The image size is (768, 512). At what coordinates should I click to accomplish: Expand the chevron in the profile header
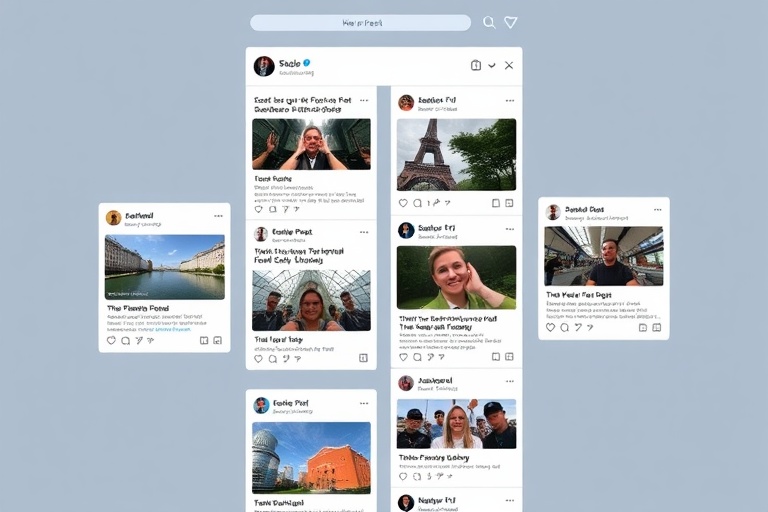coord(491,65)
